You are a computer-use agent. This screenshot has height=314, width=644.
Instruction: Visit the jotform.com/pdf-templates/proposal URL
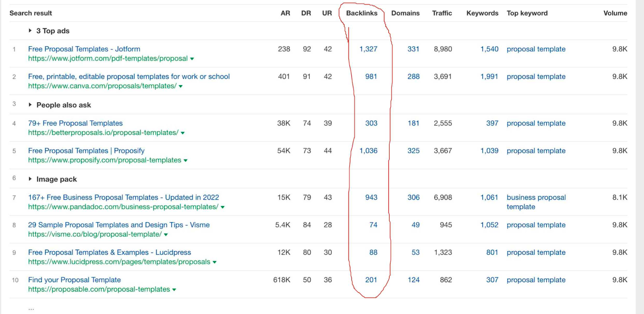pyautogui.click(x=108, y=58)
